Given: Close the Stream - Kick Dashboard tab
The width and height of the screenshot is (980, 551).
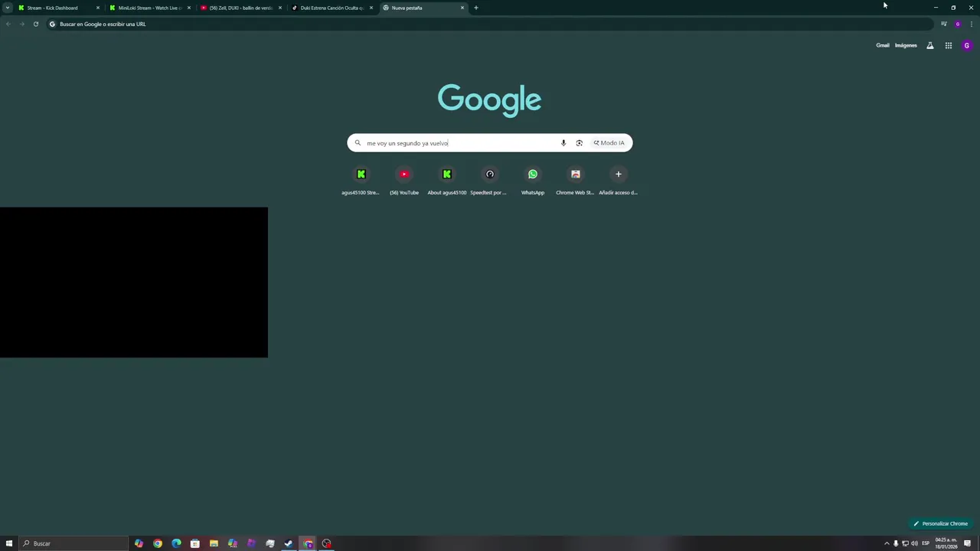Looking at the screenshot, I should tap(98, 8).
